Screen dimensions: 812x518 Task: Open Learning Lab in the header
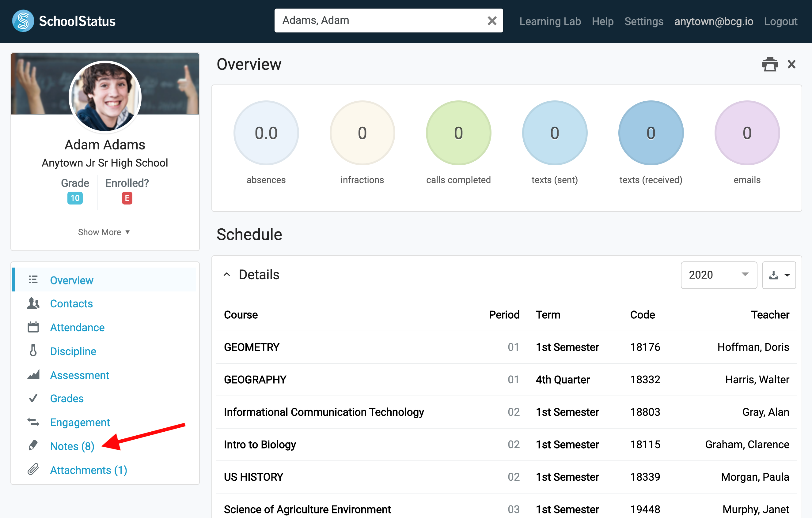click(550, 21)
